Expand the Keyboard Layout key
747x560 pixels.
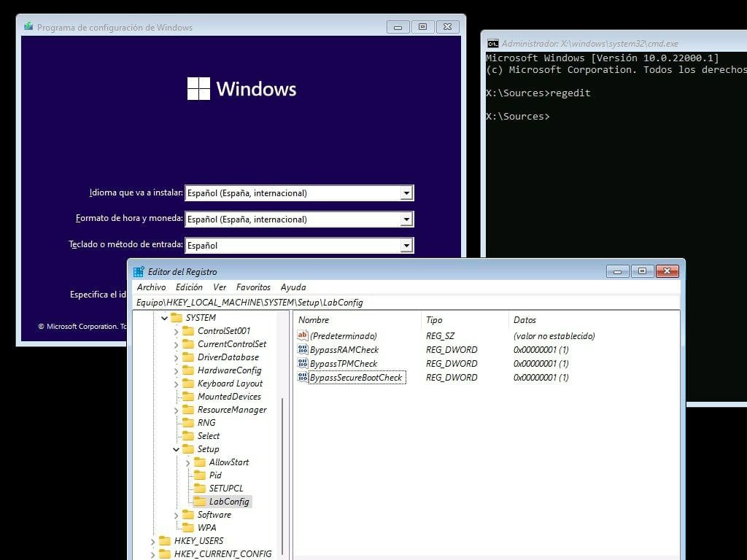point(177,384)
